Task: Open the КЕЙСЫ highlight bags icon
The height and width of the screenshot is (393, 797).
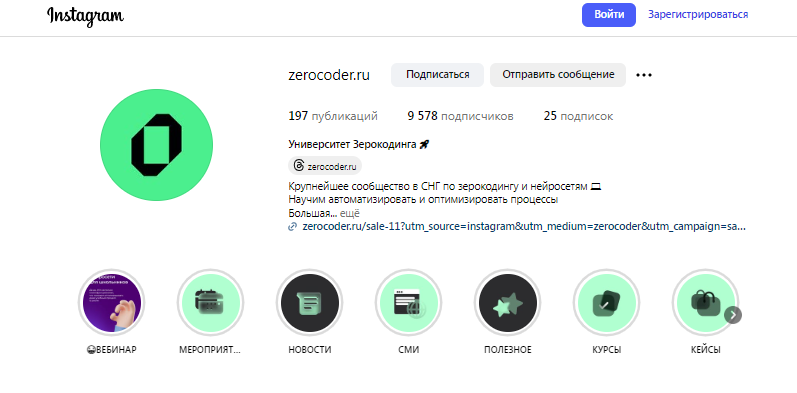Action: point(706,303)
